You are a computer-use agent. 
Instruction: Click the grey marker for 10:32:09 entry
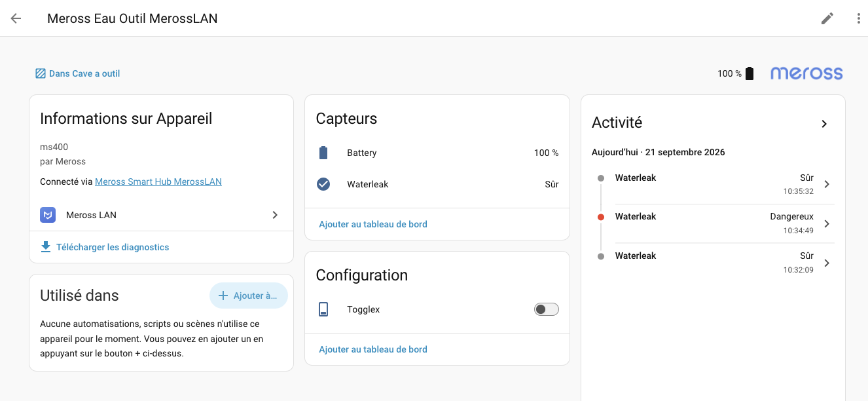pos(600,256)
